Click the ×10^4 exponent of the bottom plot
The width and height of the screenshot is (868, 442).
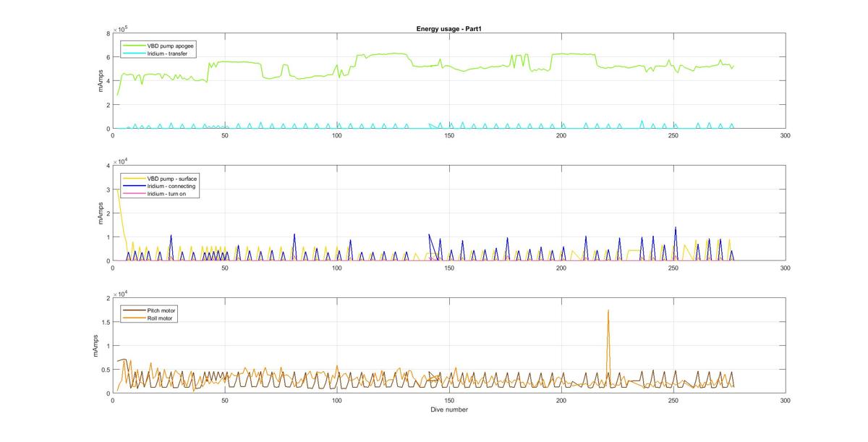(120, 294)
